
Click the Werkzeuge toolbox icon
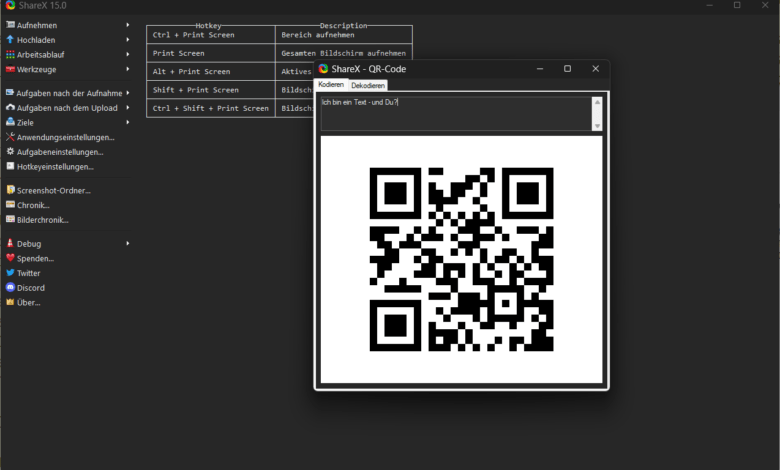point(10,69)
